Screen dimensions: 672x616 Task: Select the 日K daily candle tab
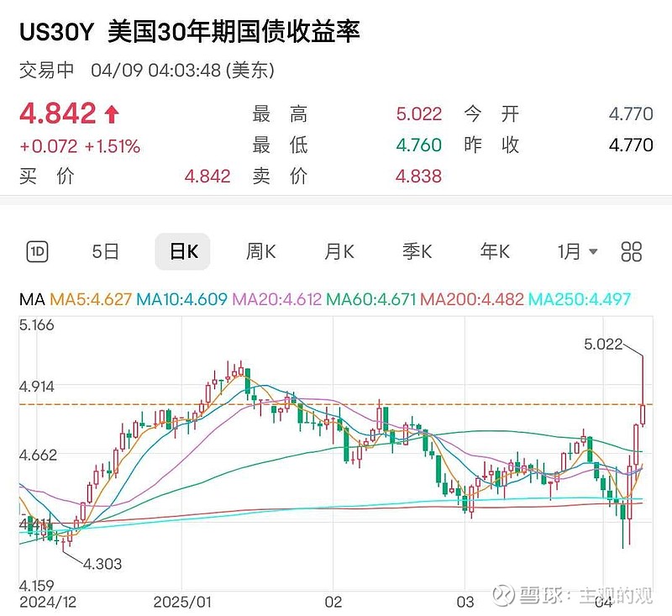click(x=181, y=251)
